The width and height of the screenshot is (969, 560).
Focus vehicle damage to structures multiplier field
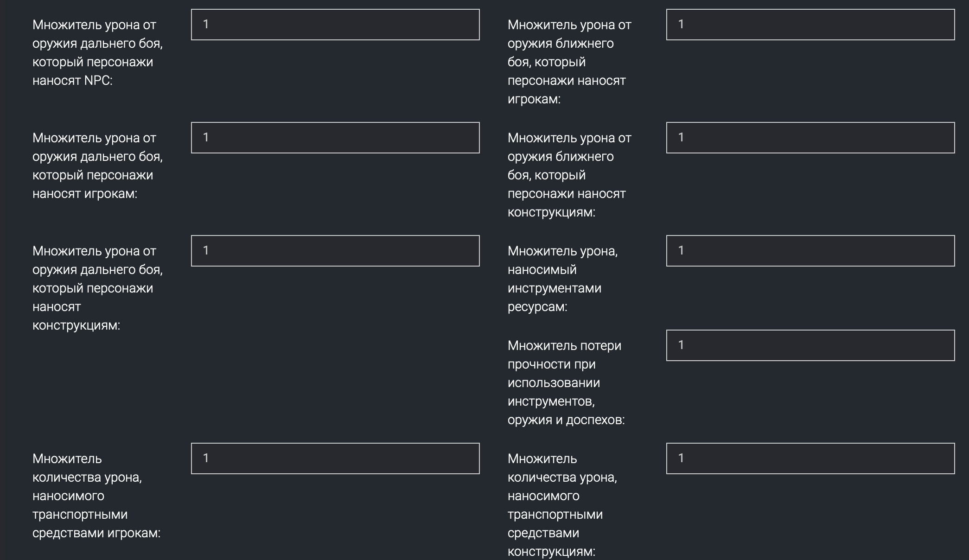(810, 458)
